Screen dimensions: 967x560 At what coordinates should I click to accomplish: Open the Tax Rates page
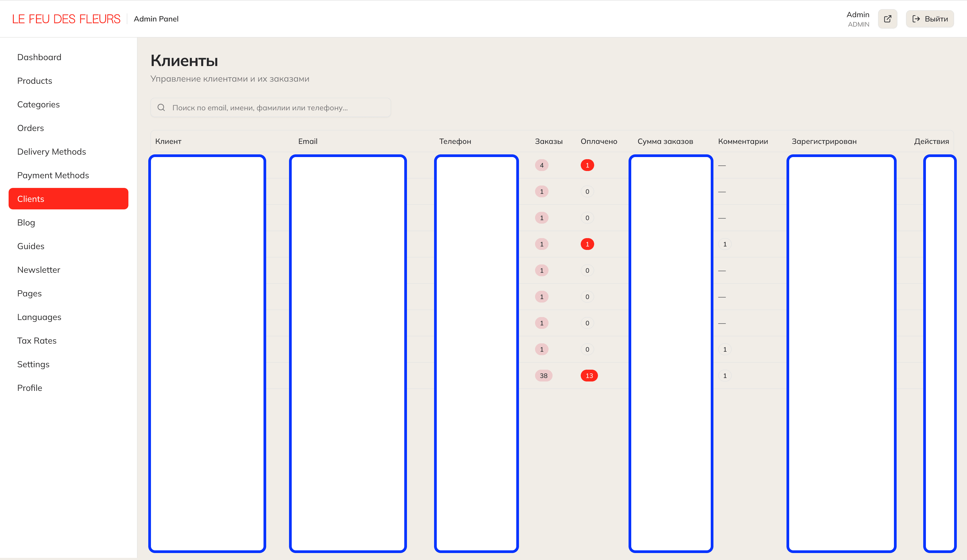(x=37, y=341)
